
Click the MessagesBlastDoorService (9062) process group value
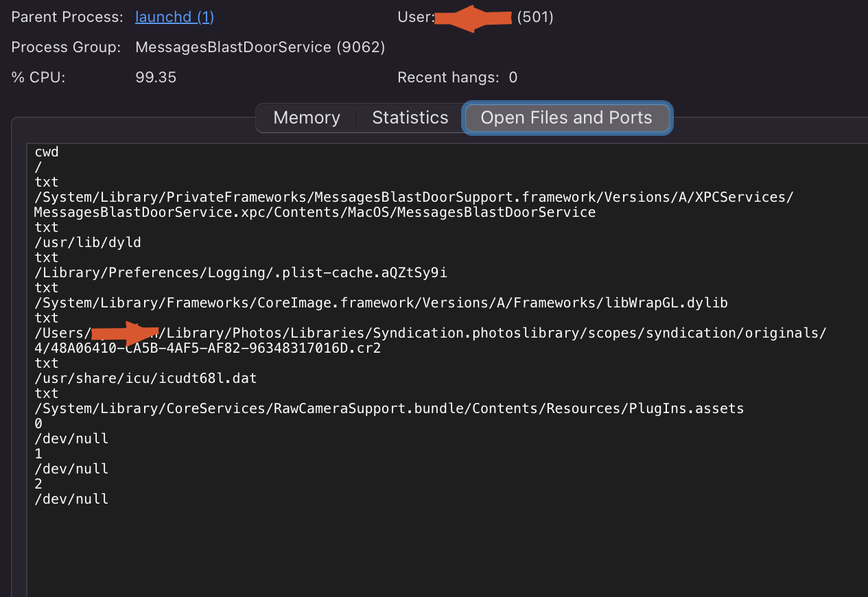coord(260,47)
